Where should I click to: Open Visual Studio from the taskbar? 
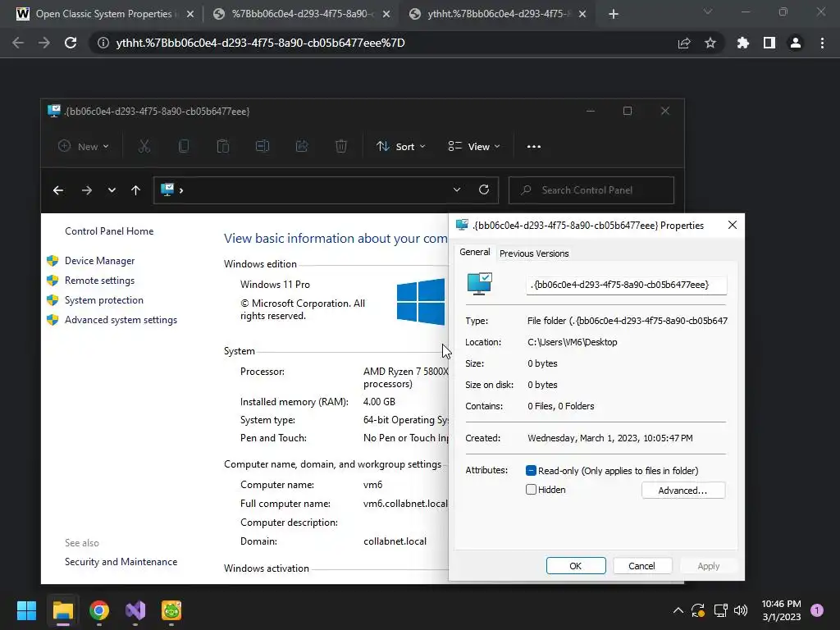pos(135,610)
